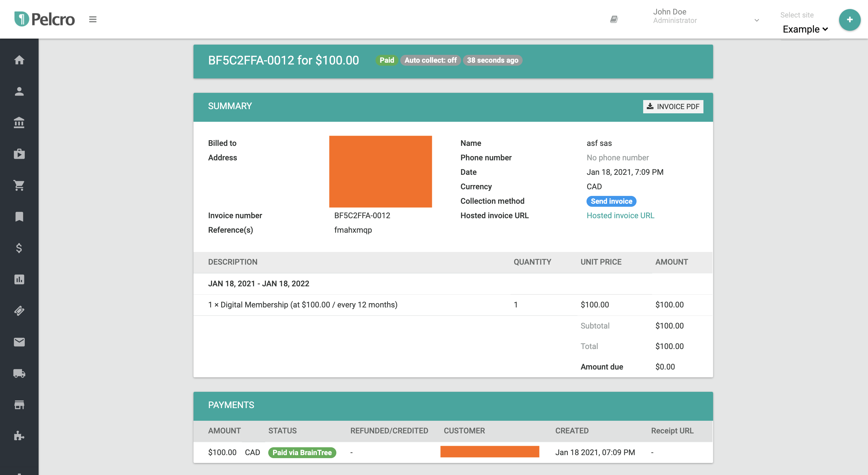Click the coupon ticket sidebar icon

[19, 311]
